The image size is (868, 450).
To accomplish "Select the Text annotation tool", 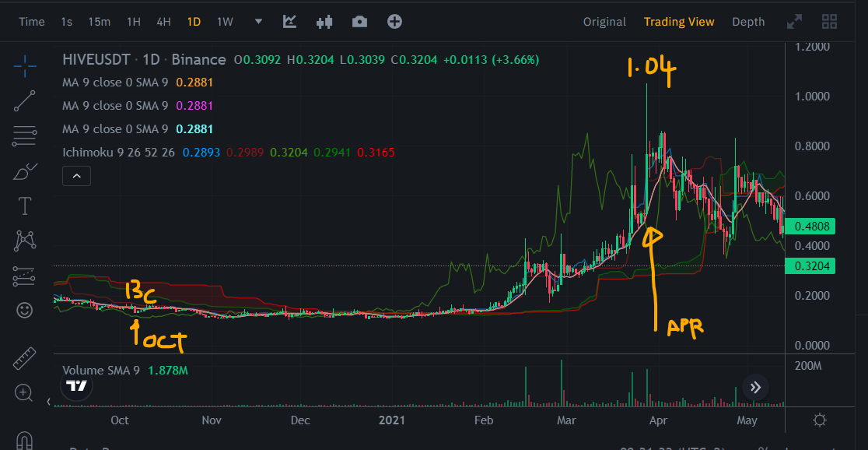I will [25, 206].
